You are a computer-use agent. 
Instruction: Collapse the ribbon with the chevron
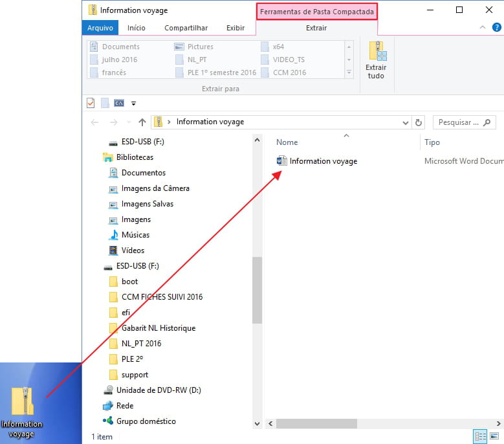(x=482, y=28)
